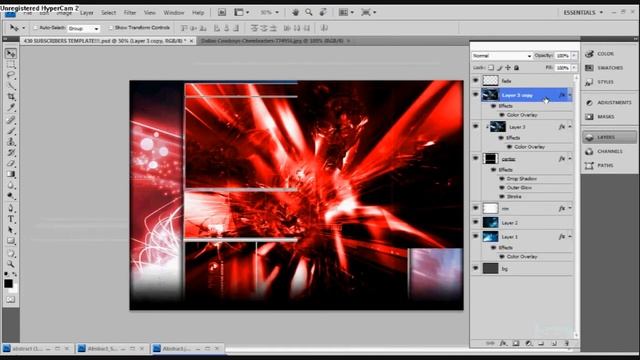Create new adjustment layer from panel bottom
This screenshot has width=640, height=360.
coord(529,343)
